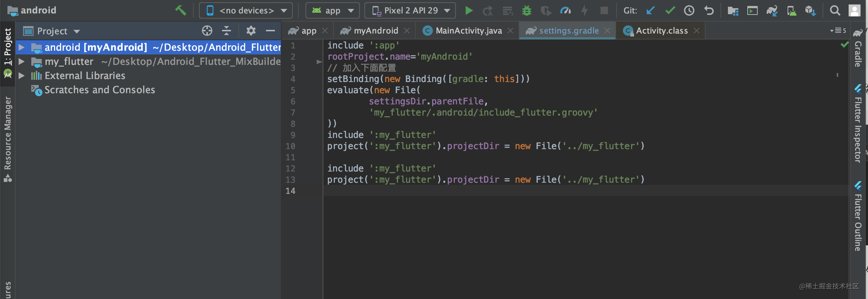Click on the setBinding line of code
Viewport: 868px width, 299px height.
pos(428,79)
